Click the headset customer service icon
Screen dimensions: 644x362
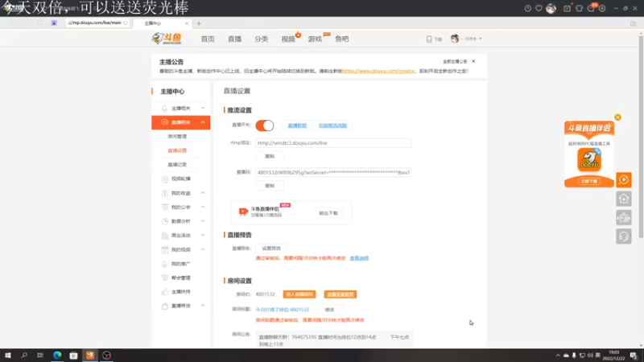point(623,237)
